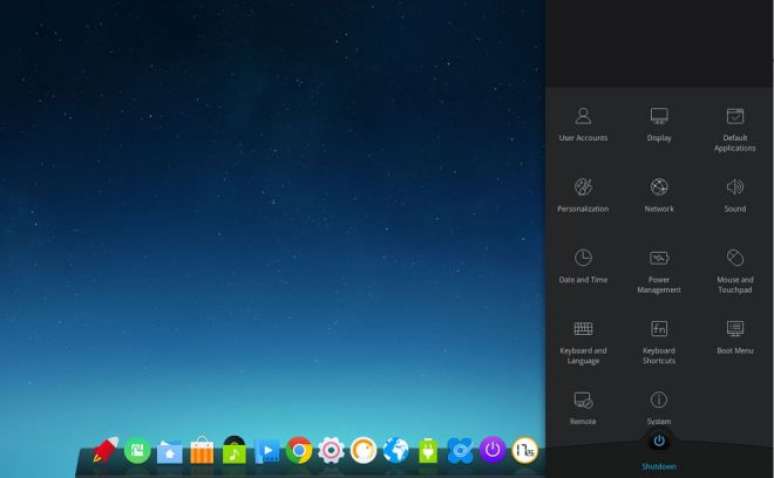Click the orange circular dock icon
This screenshot has height=478, width=774.
(x=363, y=450)
